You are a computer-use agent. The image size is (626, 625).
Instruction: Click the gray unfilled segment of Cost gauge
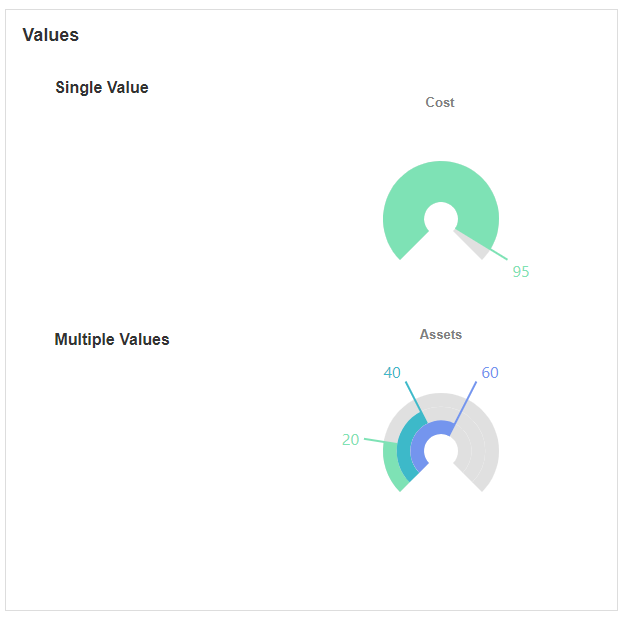476,243
